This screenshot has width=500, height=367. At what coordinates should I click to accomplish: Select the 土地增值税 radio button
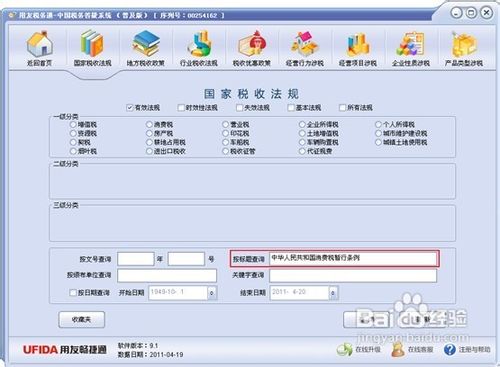[x=302, y=133]
